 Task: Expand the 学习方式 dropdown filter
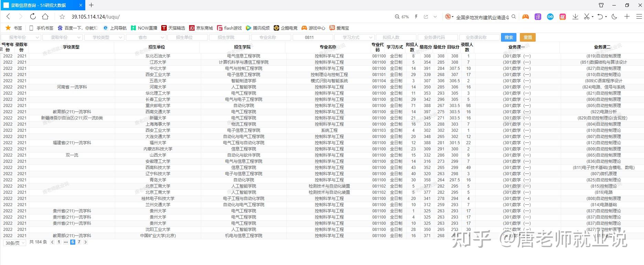[x=354, y=37]
